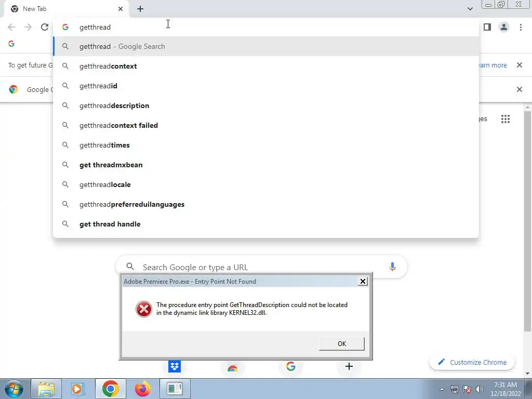This screenshot has height=399, width=532.
Task: Click the Google bookmark in bookmarks bar
Action: [x=11, y=44]
